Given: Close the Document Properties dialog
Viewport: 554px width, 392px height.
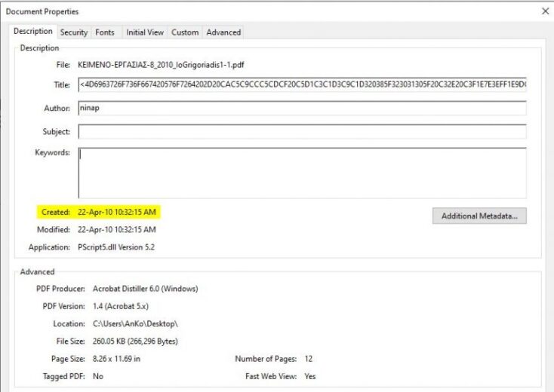Looking at the screenshot, I should (546, 11).
